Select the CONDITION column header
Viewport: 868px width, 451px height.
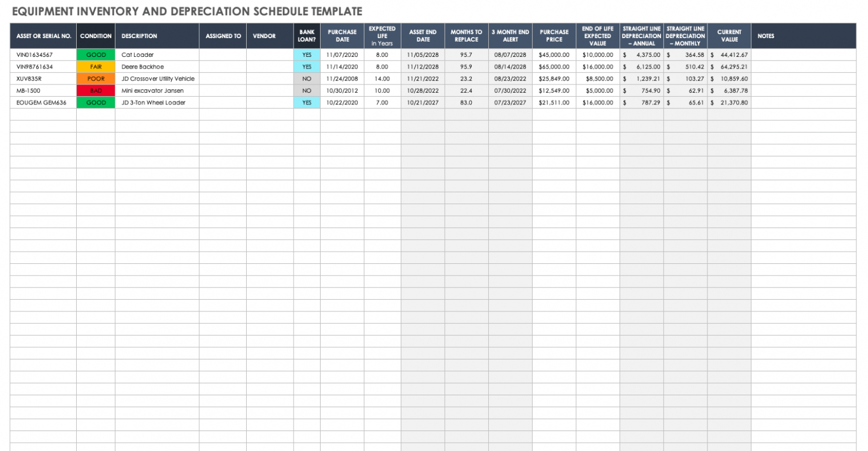[96, 36]
